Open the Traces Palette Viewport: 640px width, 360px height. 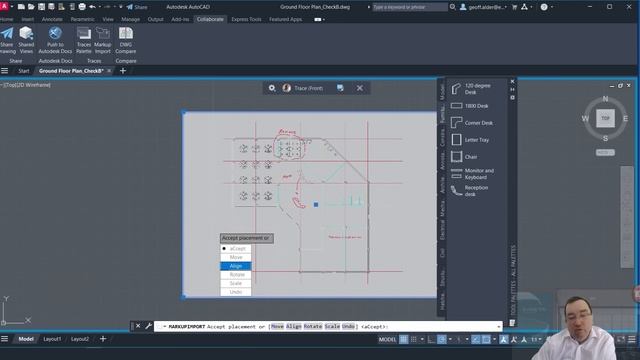[x=84, y=40]
